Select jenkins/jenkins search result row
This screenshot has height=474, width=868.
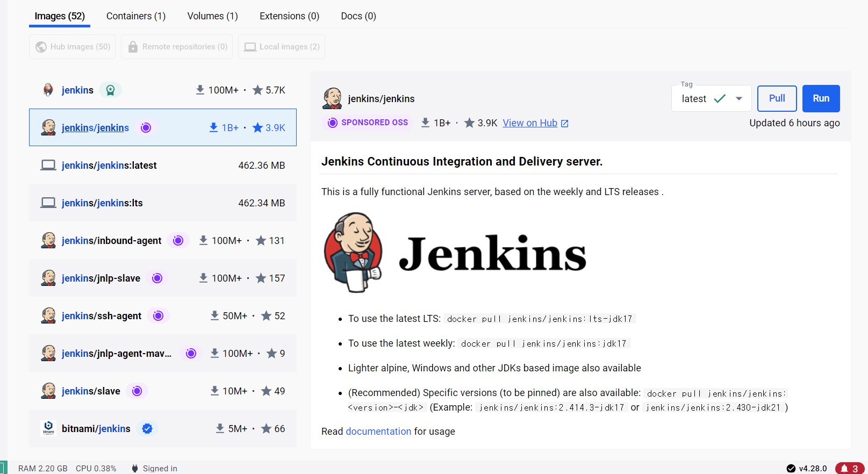point(163,127)
